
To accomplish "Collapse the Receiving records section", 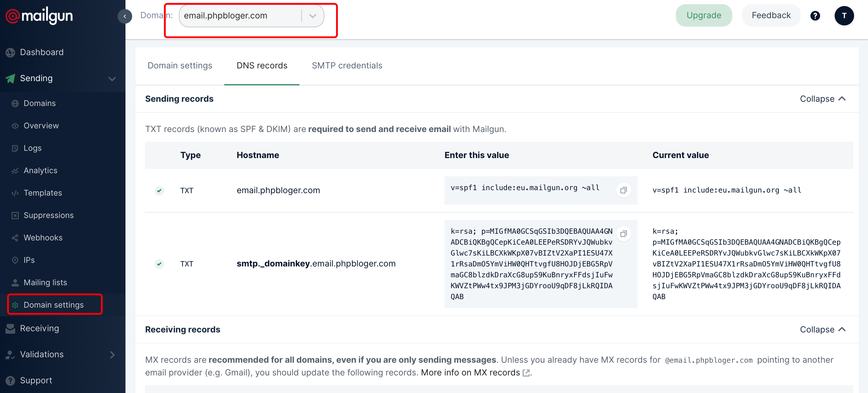I will point(823,329).
